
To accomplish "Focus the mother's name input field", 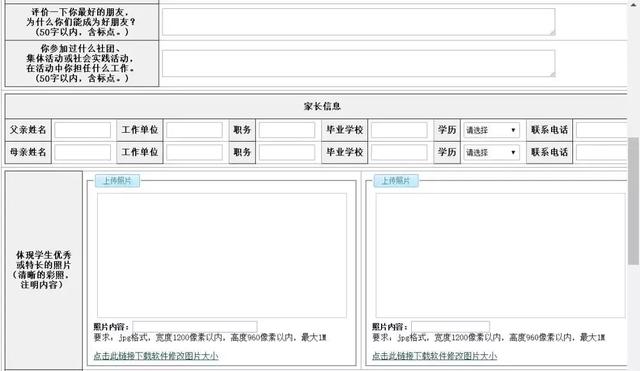I will [82, 152].
